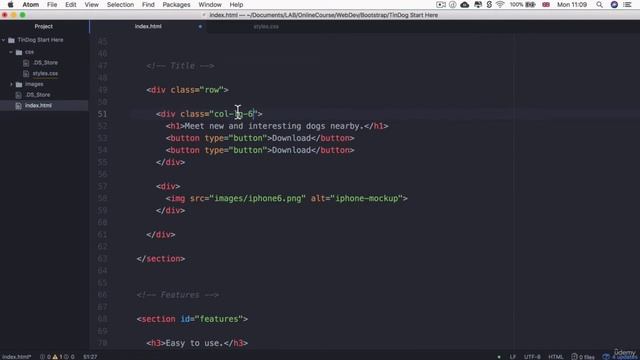640x360 pixels.
Task: Click the h3 Easy to use line
Action: click(x=197, y=343)
